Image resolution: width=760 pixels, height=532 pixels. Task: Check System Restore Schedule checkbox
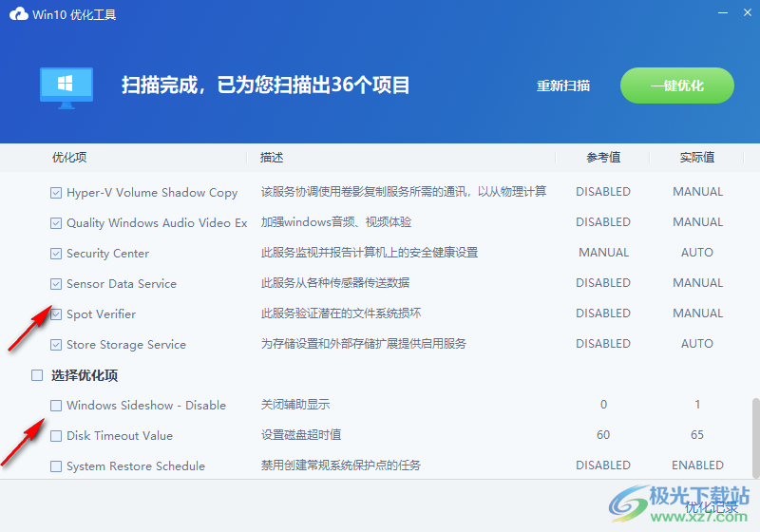coord(56,466)
